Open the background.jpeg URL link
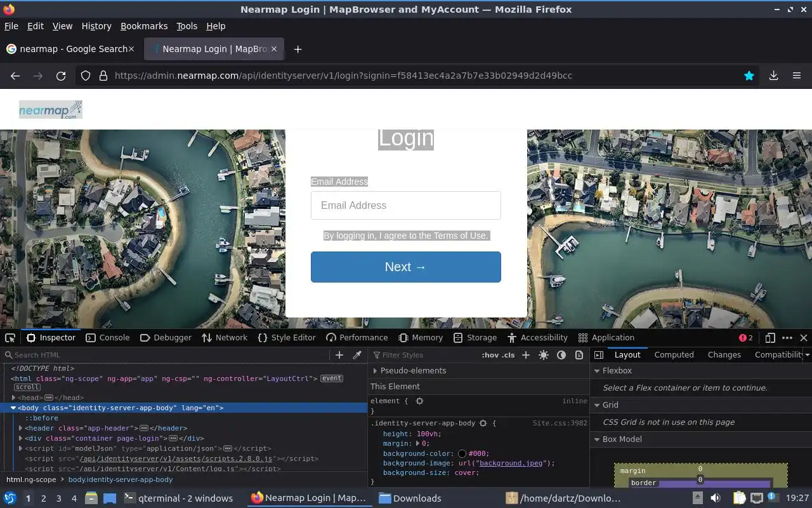The height and width of the screenshot is (508, 812). [511, 463]
